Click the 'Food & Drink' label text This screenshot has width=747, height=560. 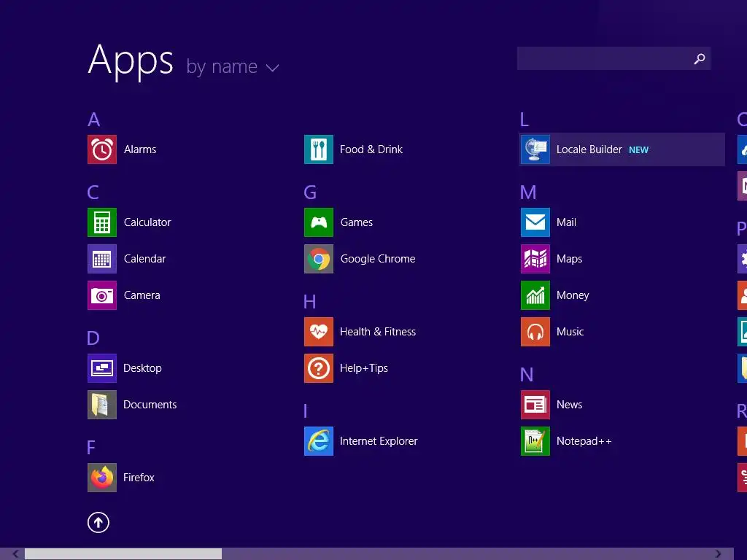point(371,149)
